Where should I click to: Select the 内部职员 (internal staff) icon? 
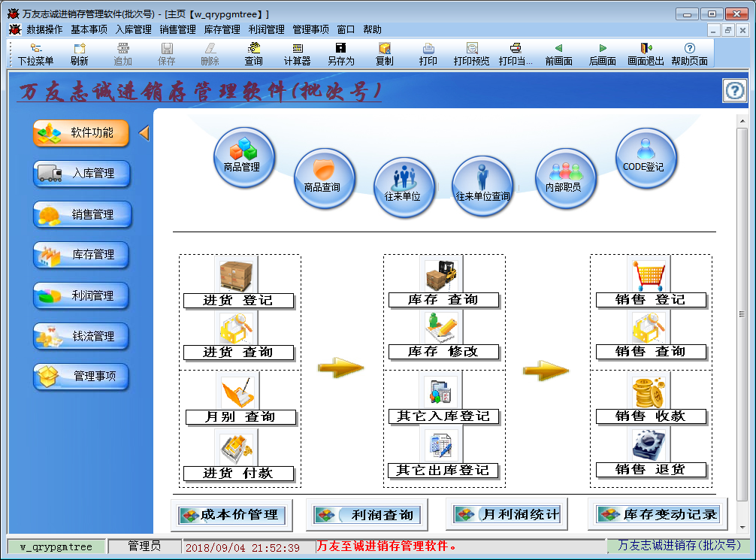click(565, 178)
